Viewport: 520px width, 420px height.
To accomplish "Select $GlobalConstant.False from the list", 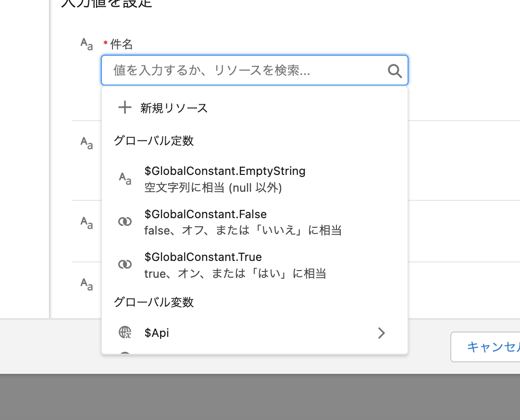I will 206,214.
